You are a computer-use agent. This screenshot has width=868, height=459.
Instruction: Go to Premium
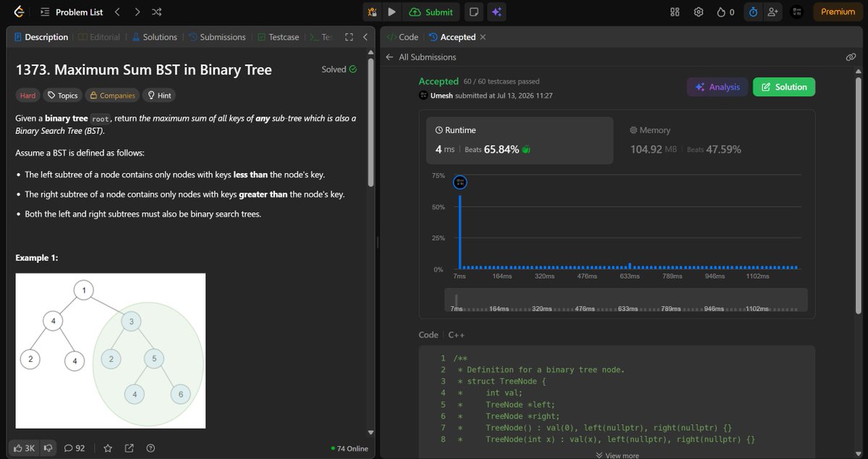(x=838, y=12)
